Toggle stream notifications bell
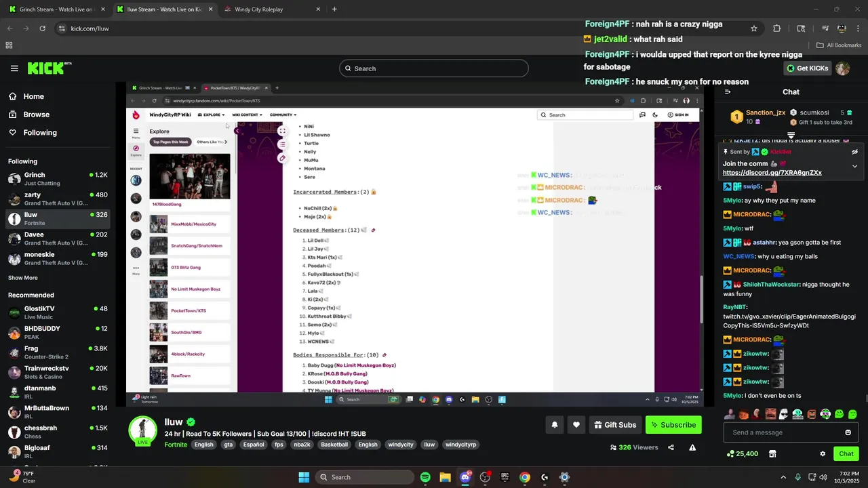The width and height of the screenshot is (868, 488). 555,425
